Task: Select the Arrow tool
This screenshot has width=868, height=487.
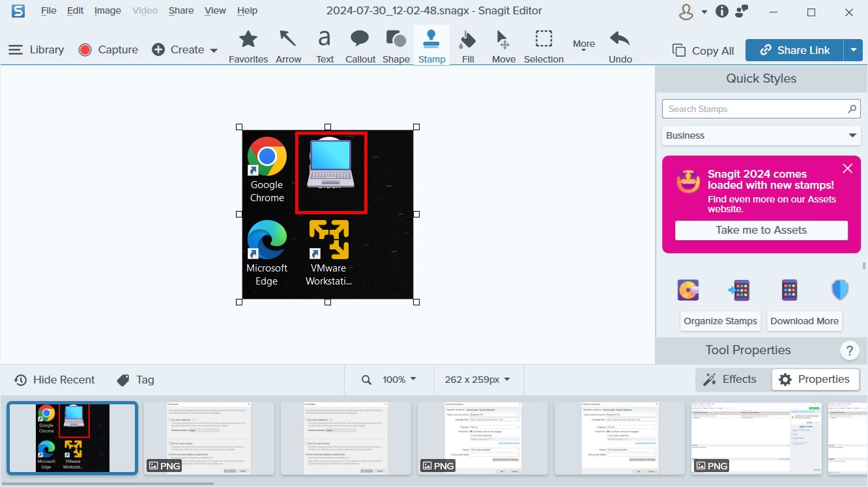Action: point(288,46)
